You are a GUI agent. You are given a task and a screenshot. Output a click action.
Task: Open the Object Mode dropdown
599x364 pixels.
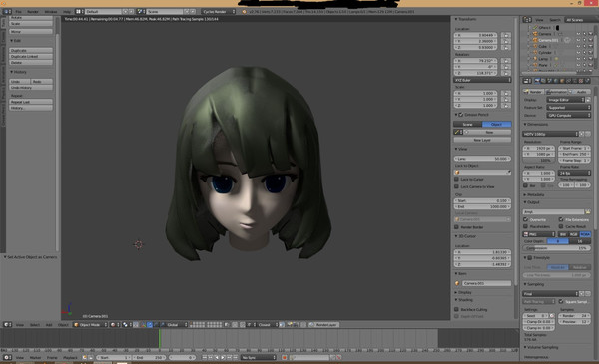(x=90, y=325)
